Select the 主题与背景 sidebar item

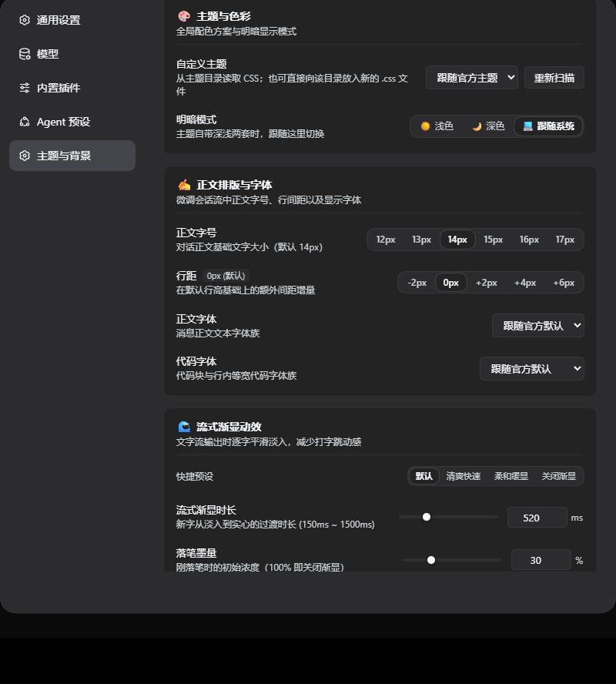(x=72, y=156)
